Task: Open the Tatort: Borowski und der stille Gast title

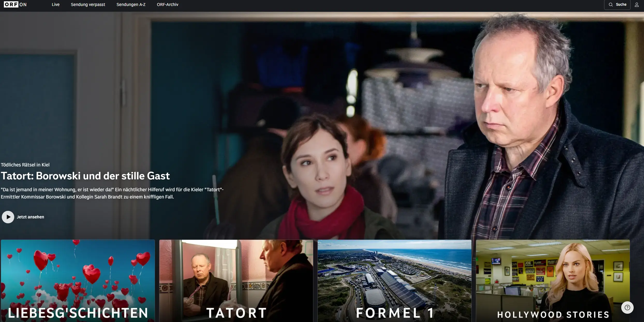Action: coord(85,176)
